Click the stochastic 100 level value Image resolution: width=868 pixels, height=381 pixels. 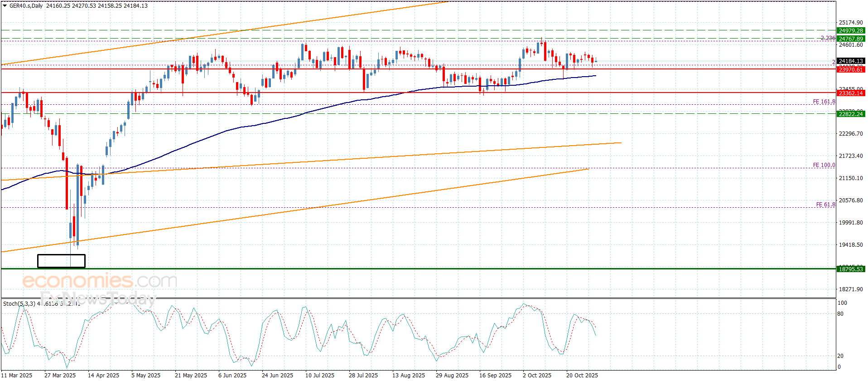tap(842, 303)
